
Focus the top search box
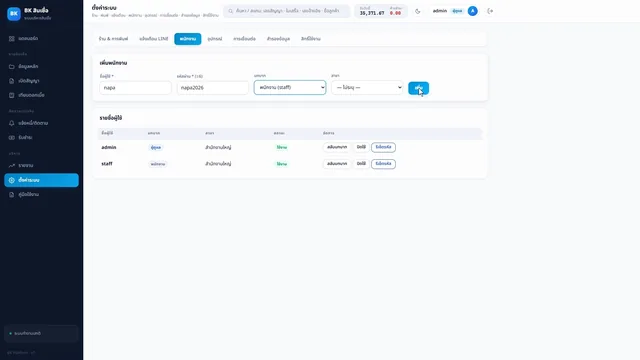(287, 11)
